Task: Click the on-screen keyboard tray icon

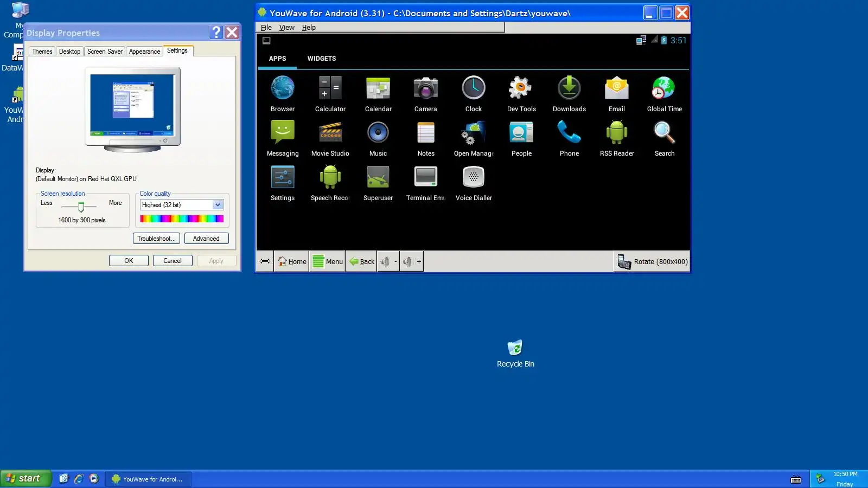Action: coord(796,479)
